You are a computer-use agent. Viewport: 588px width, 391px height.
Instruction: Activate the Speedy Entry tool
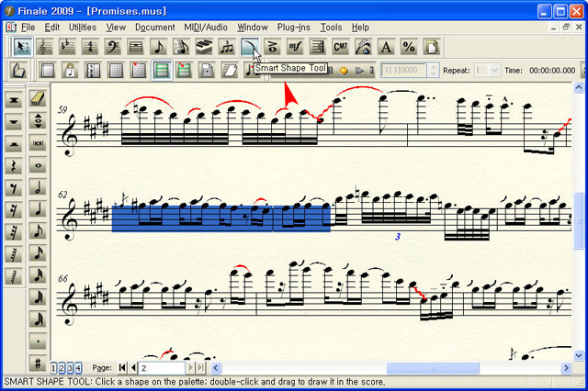(181, 47)
